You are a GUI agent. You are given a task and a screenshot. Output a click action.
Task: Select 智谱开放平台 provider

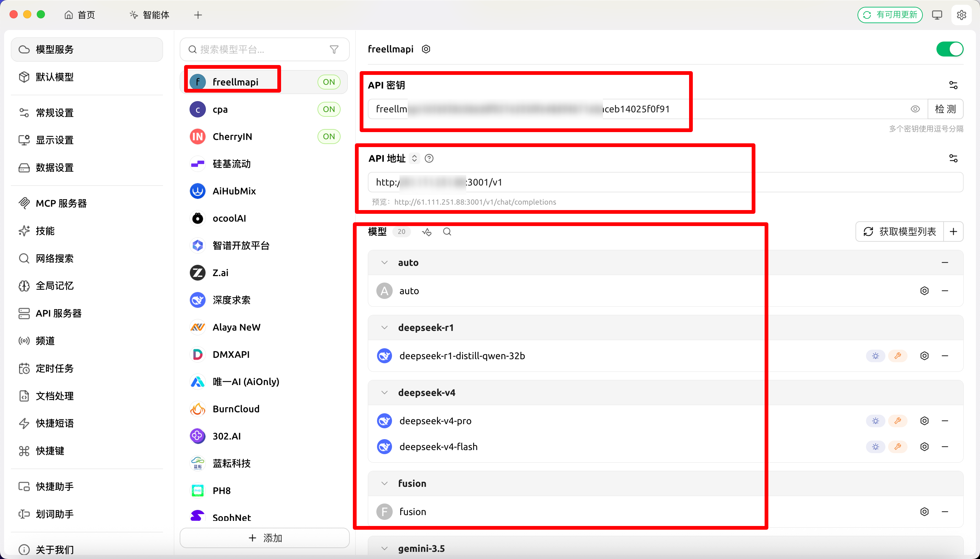(x=264, y=246)
